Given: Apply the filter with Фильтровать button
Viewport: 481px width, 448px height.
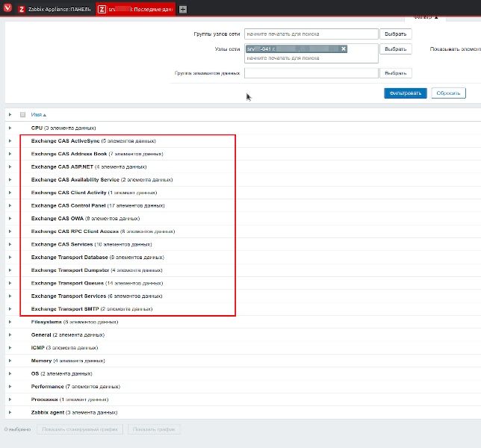Looking at the screenshot, I should coord(406,93).
